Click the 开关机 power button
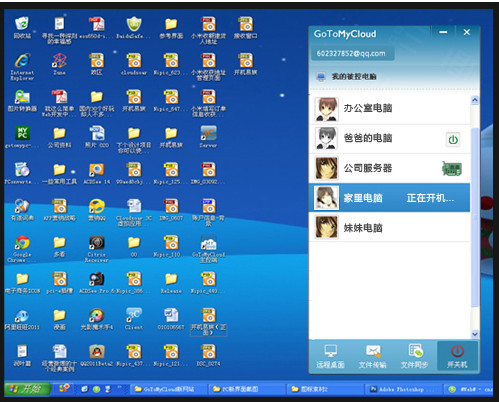Screen dimensions: 499x402 [457, 356]
